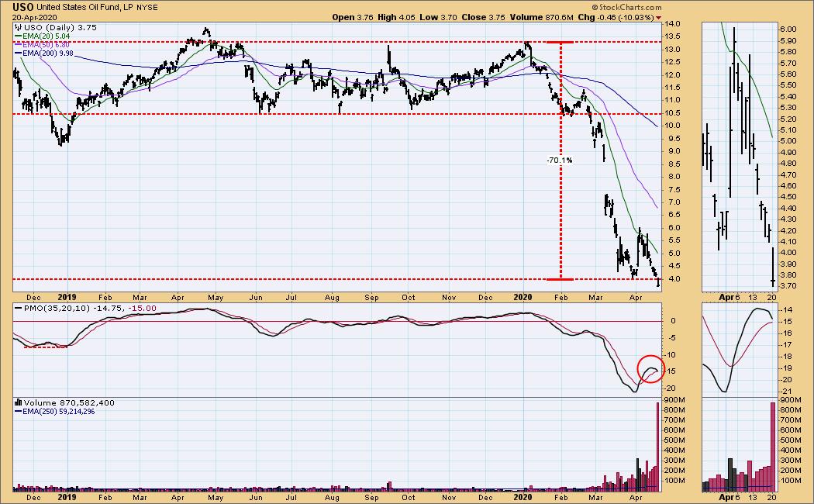Select the EMA(250) 59,214,296 legend entry
Screen dimensions: 814x504
[55, 412]
